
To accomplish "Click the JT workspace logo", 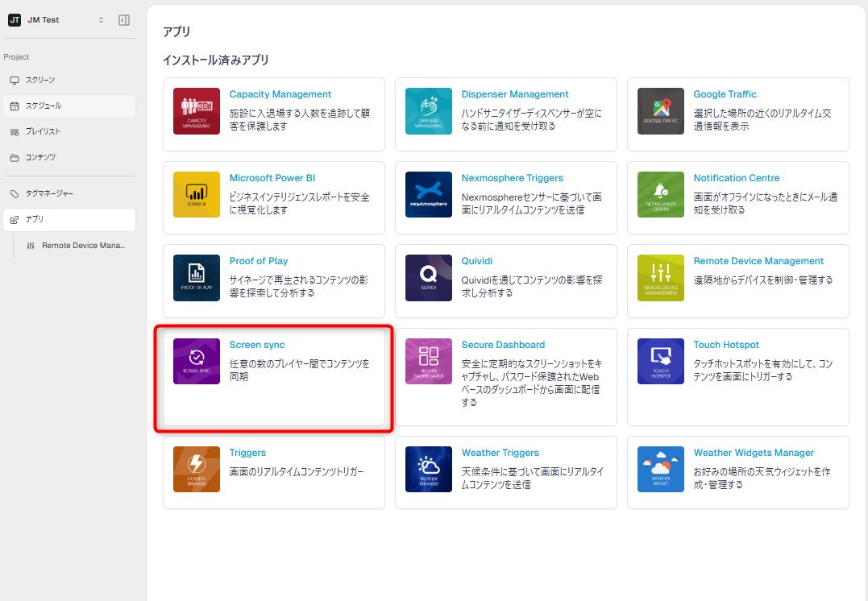I will pyautogui.click(x=15, y=20).
